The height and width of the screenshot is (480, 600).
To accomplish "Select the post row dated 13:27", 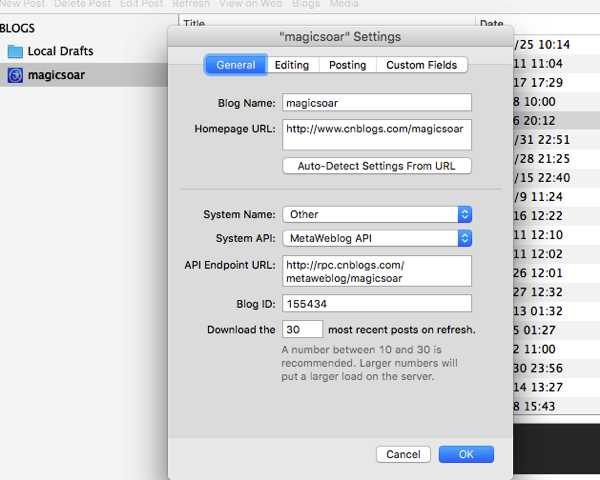I will (x=556, y=387).
